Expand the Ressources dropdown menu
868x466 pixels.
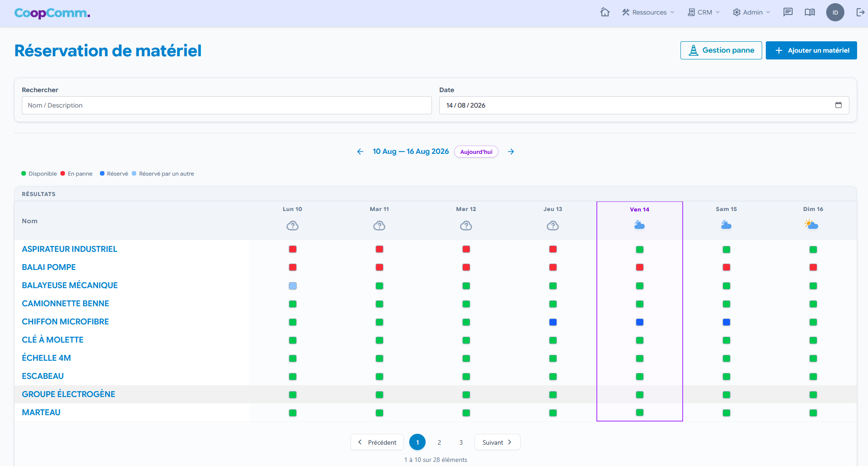point(648,12)
